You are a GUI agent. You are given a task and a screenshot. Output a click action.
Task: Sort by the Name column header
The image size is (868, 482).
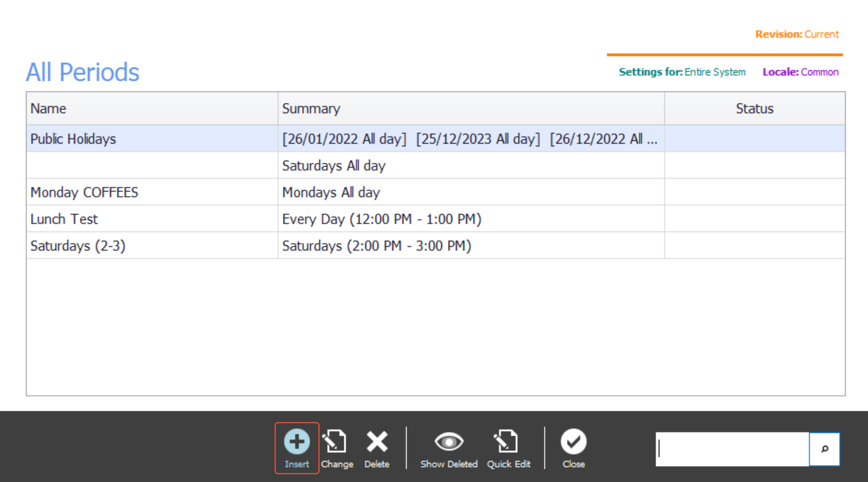point(152,109)
